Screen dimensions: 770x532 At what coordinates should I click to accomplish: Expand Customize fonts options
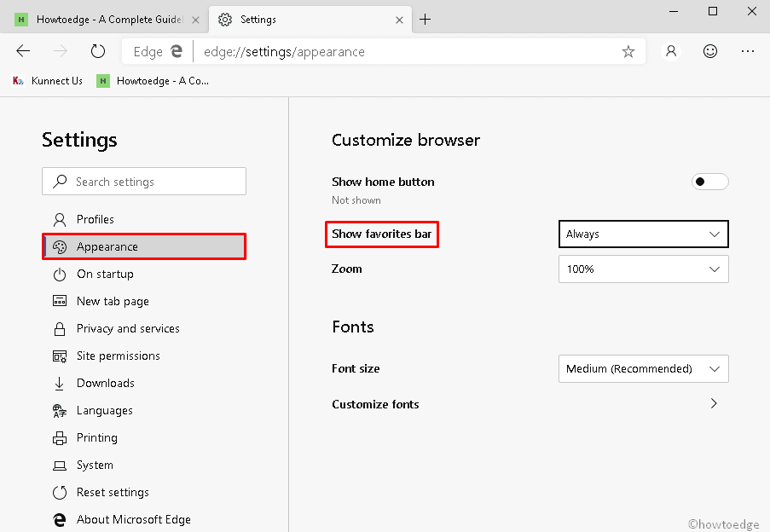coord(713,403)
